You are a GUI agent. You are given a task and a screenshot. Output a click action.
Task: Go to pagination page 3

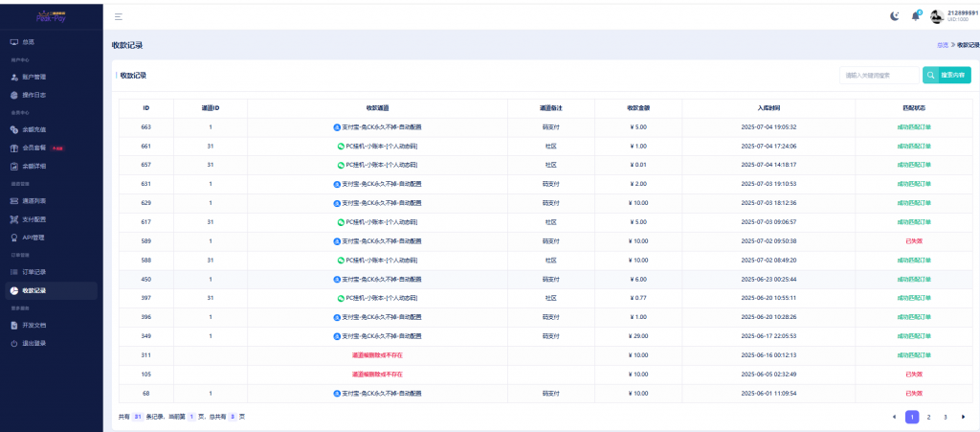tap(946, 417)
